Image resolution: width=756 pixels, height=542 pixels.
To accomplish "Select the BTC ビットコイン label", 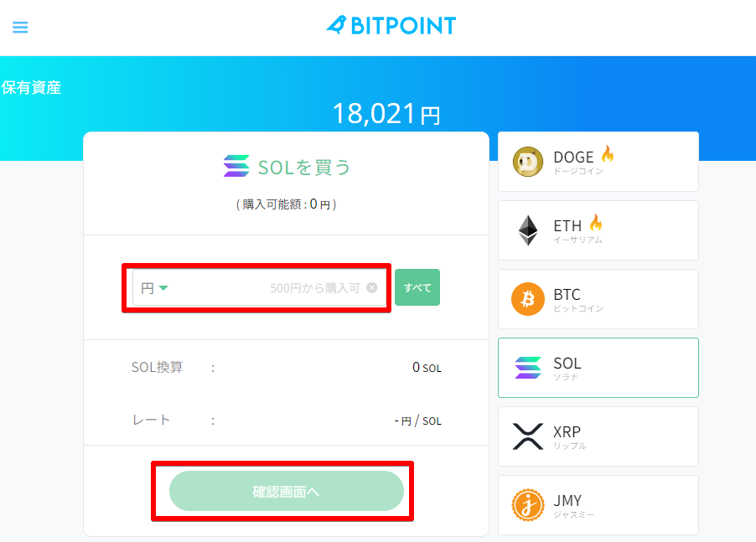I will [x=577, y=300].
